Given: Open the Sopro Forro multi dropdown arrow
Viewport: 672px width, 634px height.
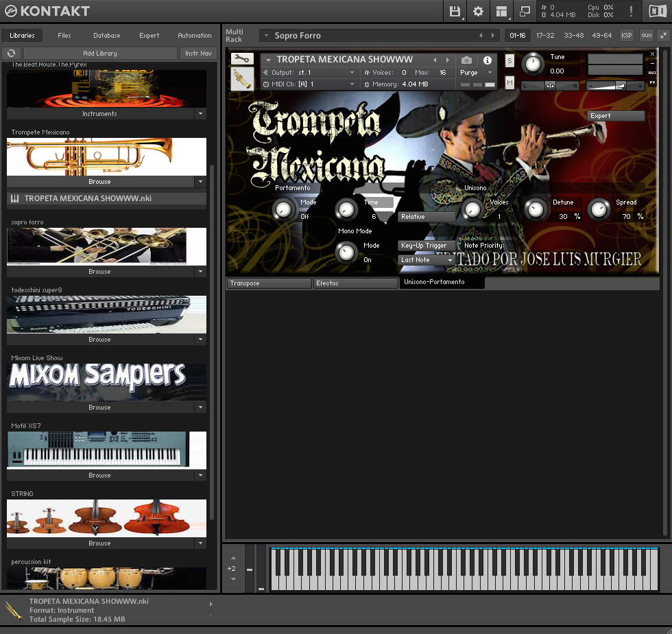Looking at the screenshot, I should [x=266, y=36].
